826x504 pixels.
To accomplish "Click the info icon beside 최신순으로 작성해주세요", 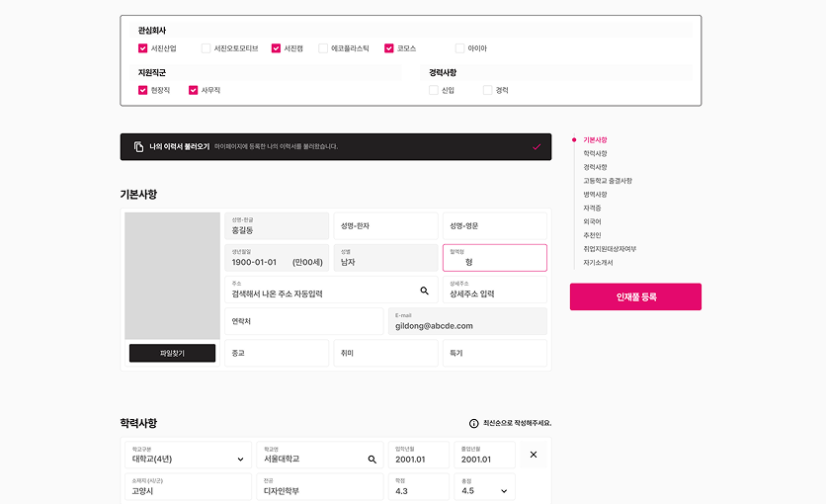I will (x=474, y=423).
